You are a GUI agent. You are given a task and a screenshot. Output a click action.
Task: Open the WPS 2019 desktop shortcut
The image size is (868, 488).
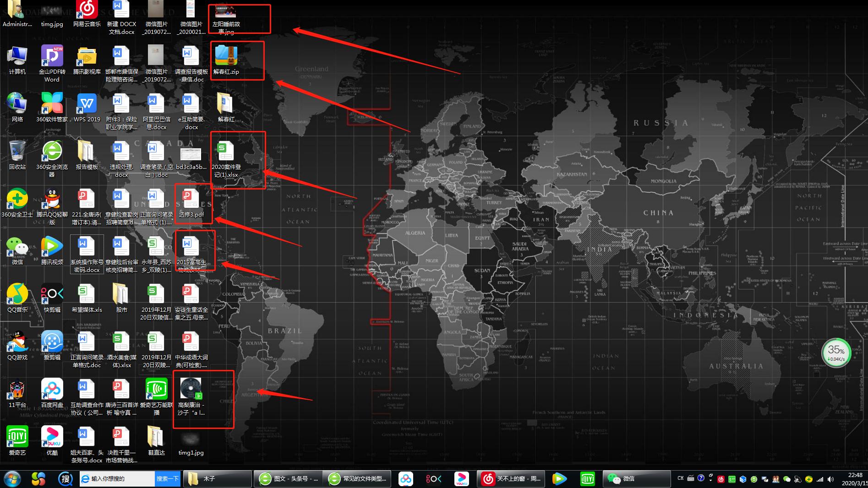pos(87,104)
